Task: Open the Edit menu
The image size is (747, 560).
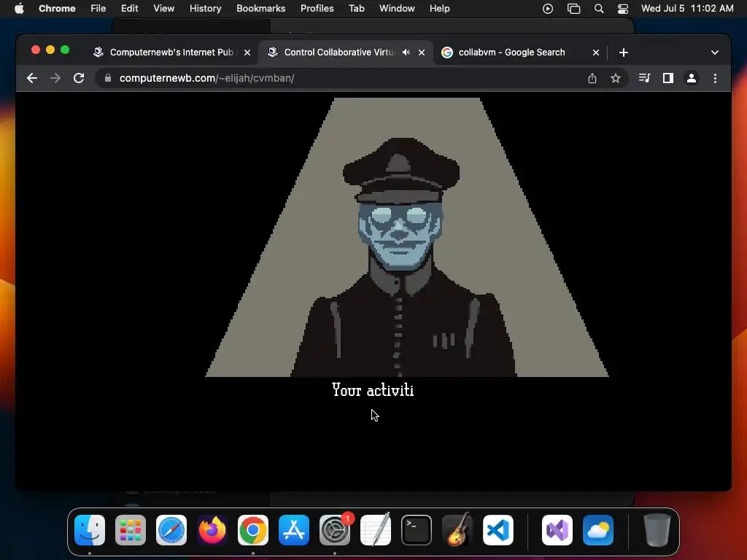Action: pos(129,9)
